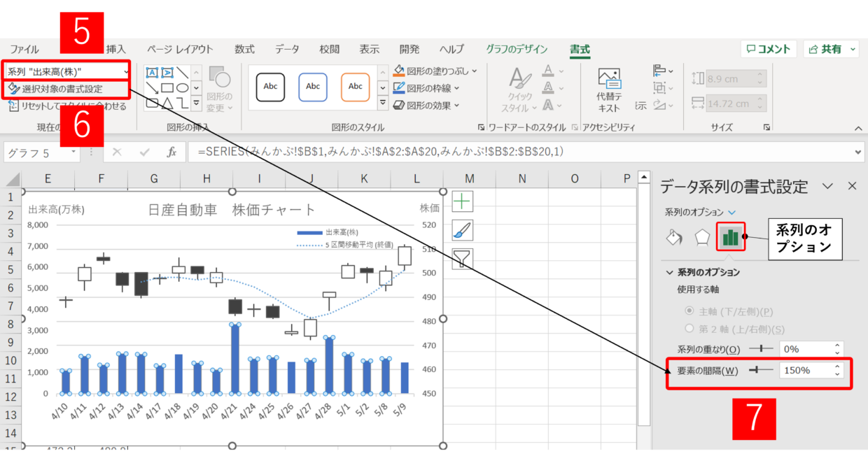Select 主軸 (下/左側) radio button
The height and width of the screenshot is (463, 868).
coord(690,311)
